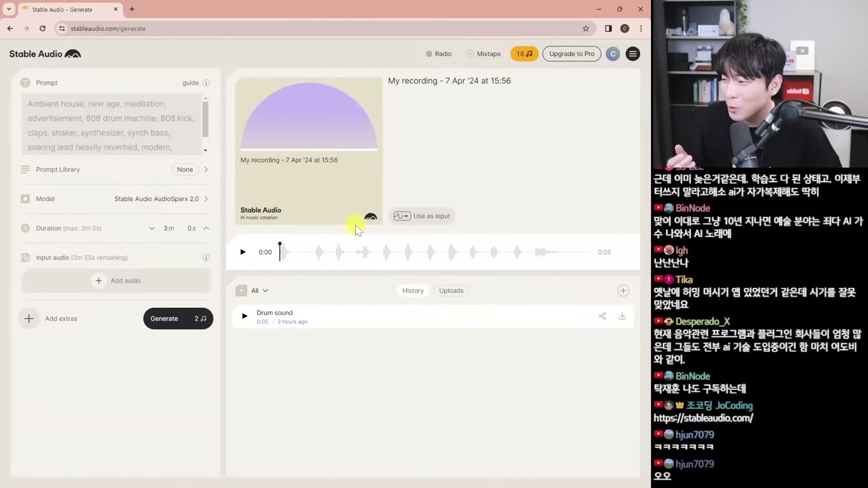Click the Input audio info icon

[206, 258]
